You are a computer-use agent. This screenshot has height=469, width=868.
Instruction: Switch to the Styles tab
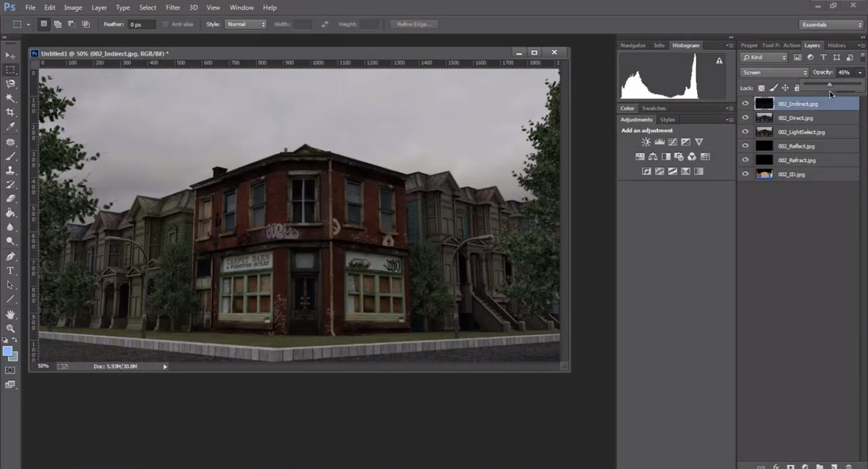pyautogui.click(x=667, y=119)
